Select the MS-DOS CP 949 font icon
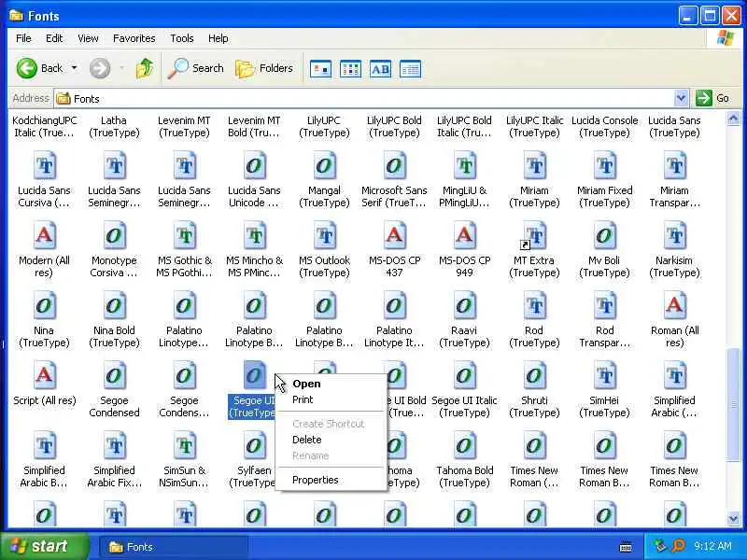Image resolution: width=747 pixels, height=560 pixels. tap(464, 236)
